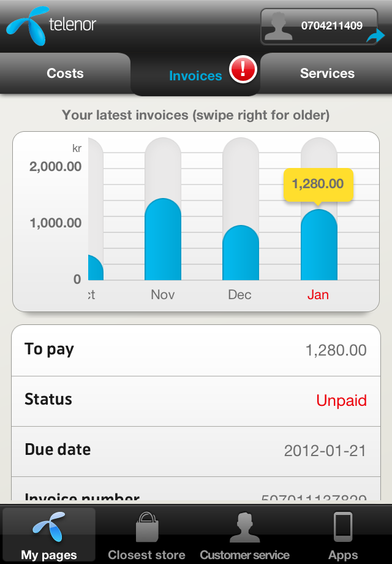Switch to the Costs tab
This screenshot has height=564, width=392.
pos(65,74)
